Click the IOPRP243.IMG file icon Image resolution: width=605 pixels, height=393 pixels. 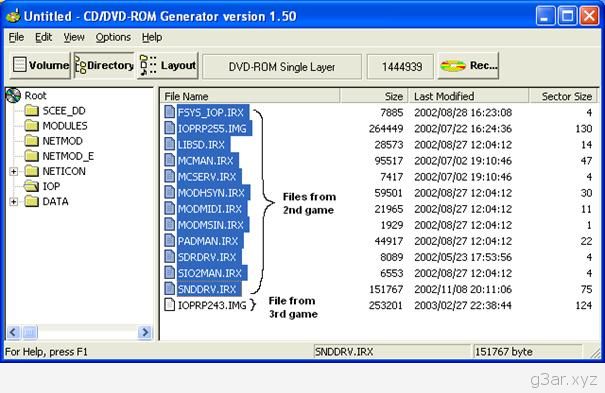point(169,305)
